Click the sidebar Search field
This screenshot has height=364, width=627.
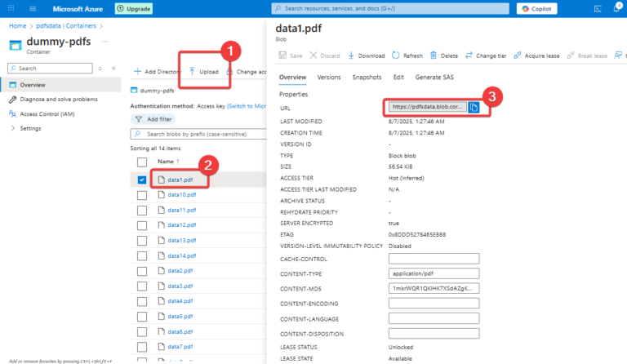[x=50, y=69]
